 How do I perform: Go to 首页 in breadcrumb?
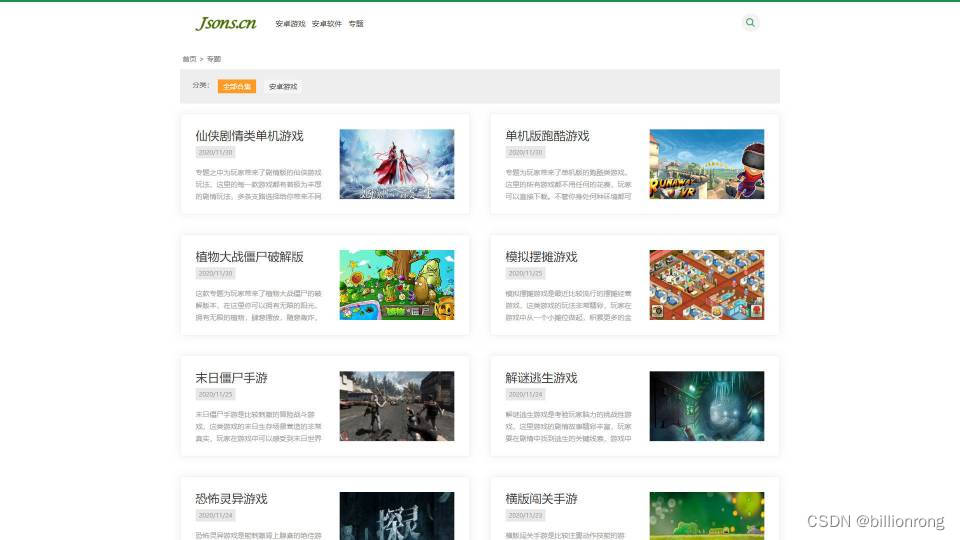[x=189, y=59]
